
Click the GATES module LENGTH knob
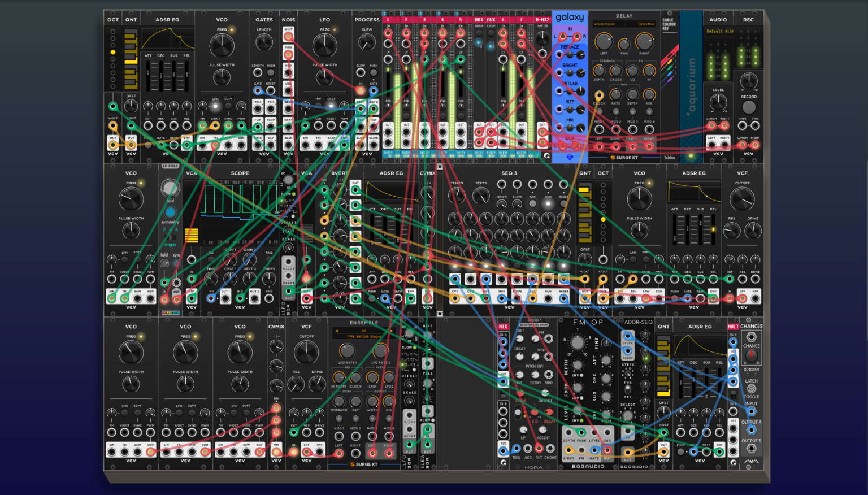tap(264, 42)
